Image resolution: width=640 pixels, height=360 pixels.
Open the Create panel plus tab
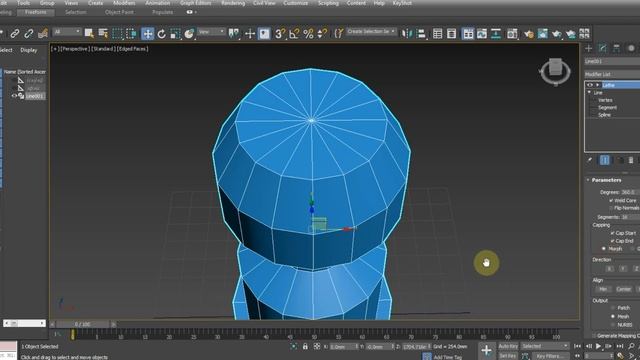[589, 48]
